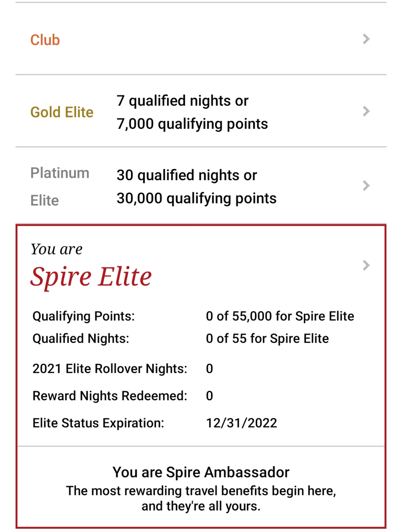The width and height of the screenshot is (402, 532).
Task: Tap 7 qualified nights requirement text
Action: click(183, 101)
